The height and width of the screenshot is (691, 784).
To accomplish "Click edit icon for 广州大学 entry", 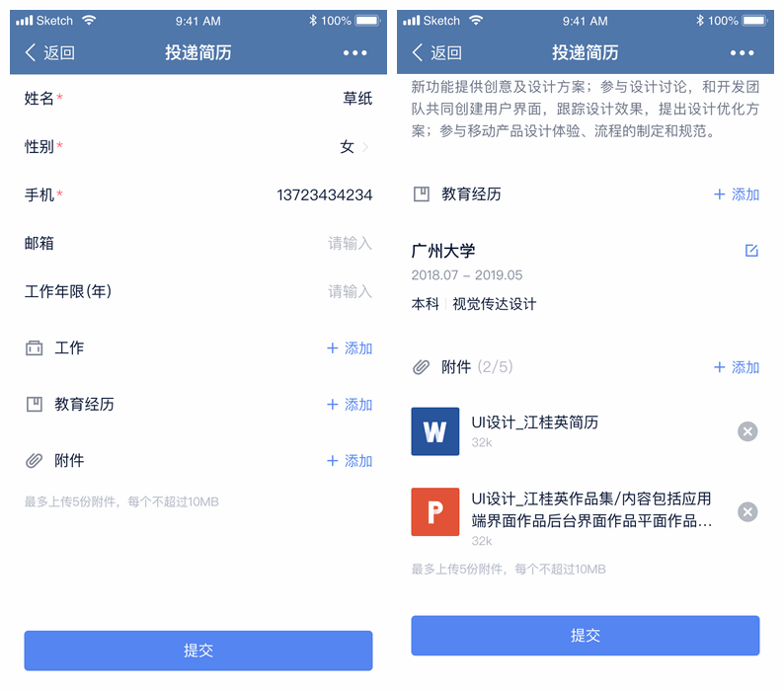I will [x=751, y=250].
